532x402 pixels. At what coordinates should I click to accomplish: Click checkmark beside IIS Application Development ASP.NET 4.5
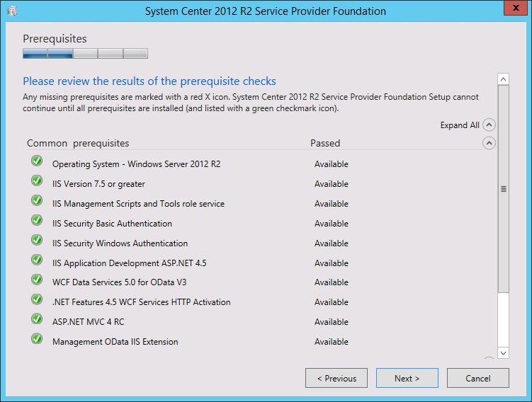37,260
